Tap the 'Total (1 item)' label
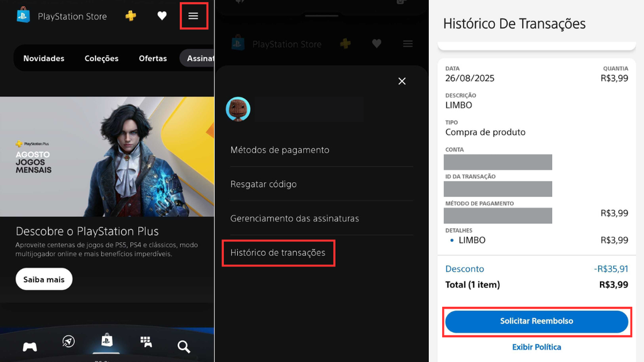This screenshot has height=362, width=644. pos(473,285)
